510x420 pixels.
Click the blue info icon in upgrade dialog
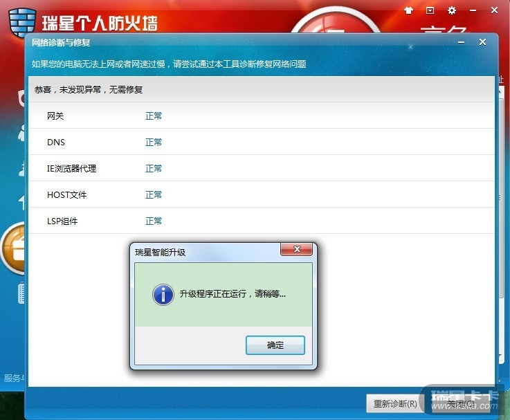pyautogui.click(x=163, y=295)
